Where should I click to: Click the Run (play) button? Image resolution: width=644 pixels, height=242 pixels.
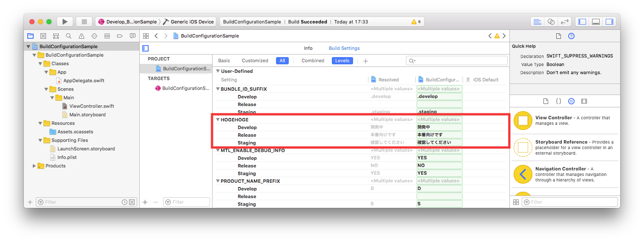[x=65, y=22]
